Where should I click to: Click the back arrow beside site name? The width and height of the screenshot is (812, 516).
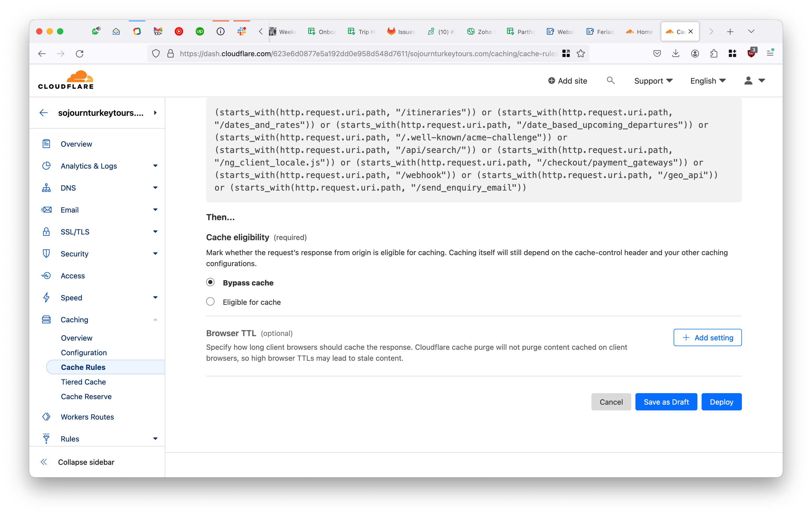pos(44,113)
